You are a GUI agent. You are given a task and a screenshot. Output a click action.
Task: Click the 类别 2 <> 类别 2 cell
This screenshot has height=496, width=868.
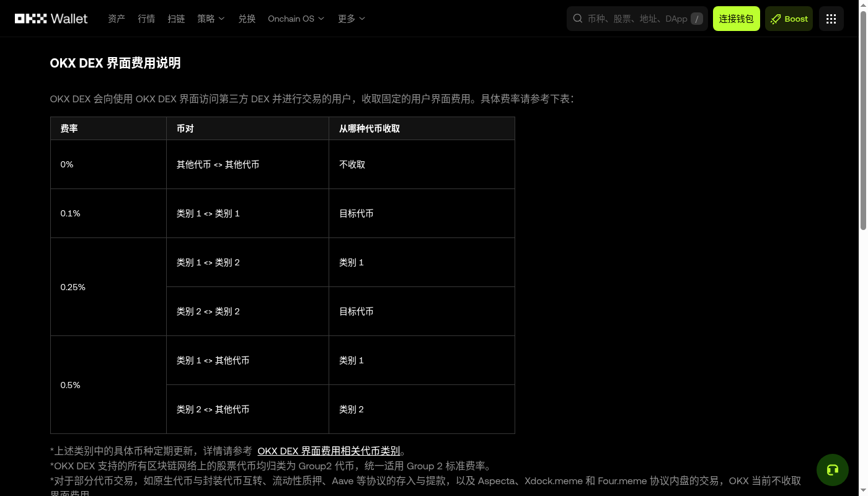point(248,311)
